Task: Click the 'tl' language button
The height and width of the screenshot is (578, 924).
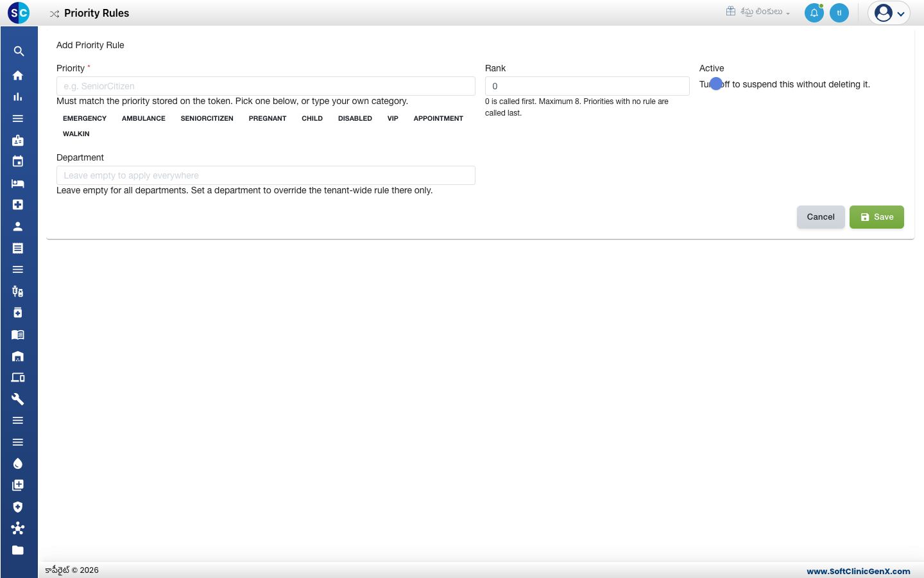Action: pyautogui.click(x=839, y=13)
